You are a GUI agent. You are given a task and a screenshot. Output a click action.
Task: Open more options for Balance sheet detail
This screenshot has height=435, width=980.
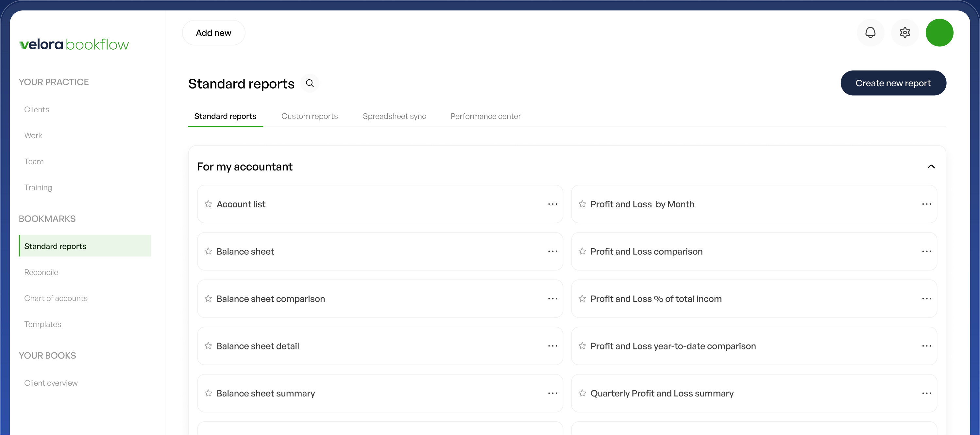pyautogui.click(x=553, y=346)
